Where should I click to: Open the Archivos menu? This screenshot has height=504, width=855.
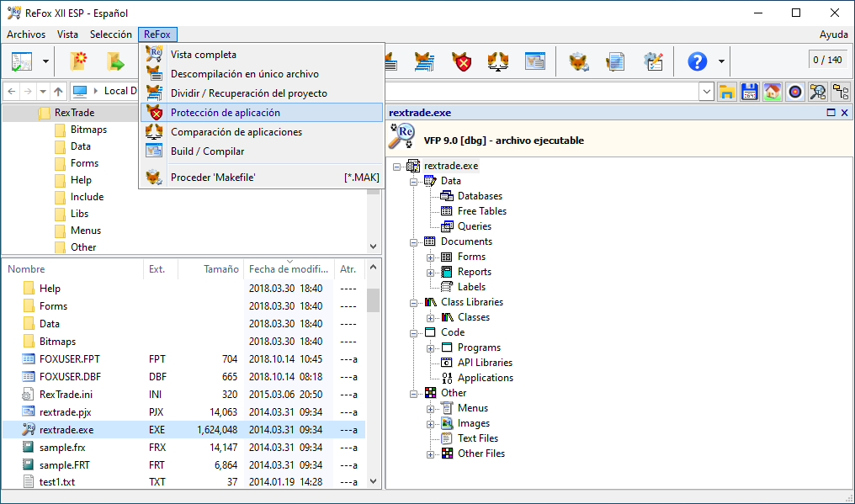pos(26,34)
